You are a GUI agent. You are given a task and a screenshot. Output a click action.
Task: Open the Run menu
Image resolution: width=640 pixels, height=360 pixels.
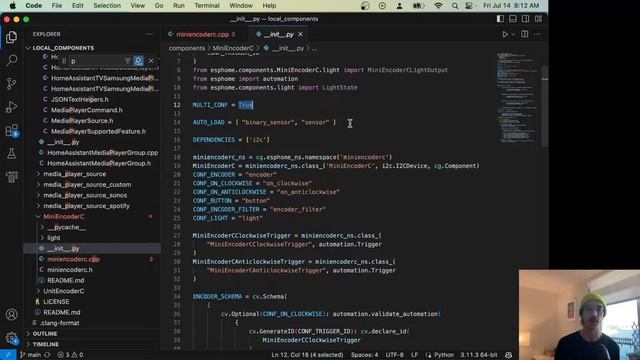point(178,6)
